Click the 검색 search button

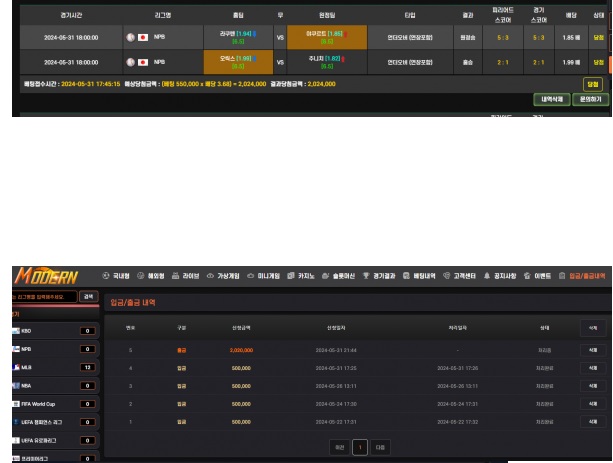[x=88, y=296]
